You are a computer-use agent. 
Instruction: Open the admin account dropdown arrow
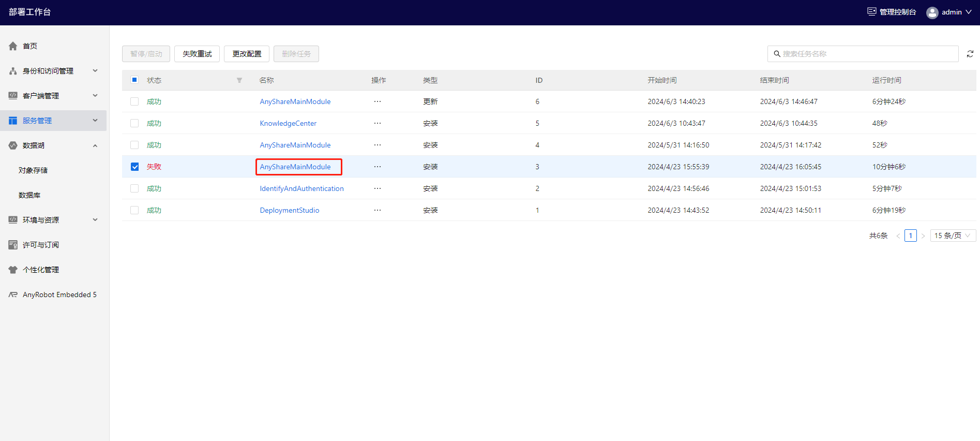968,12
